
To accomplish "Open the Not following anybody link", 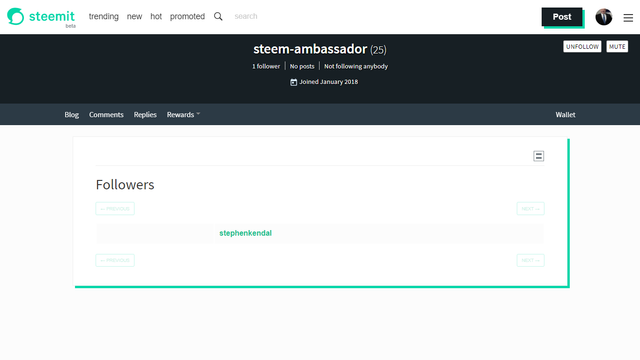I will [x=356, y=66].
